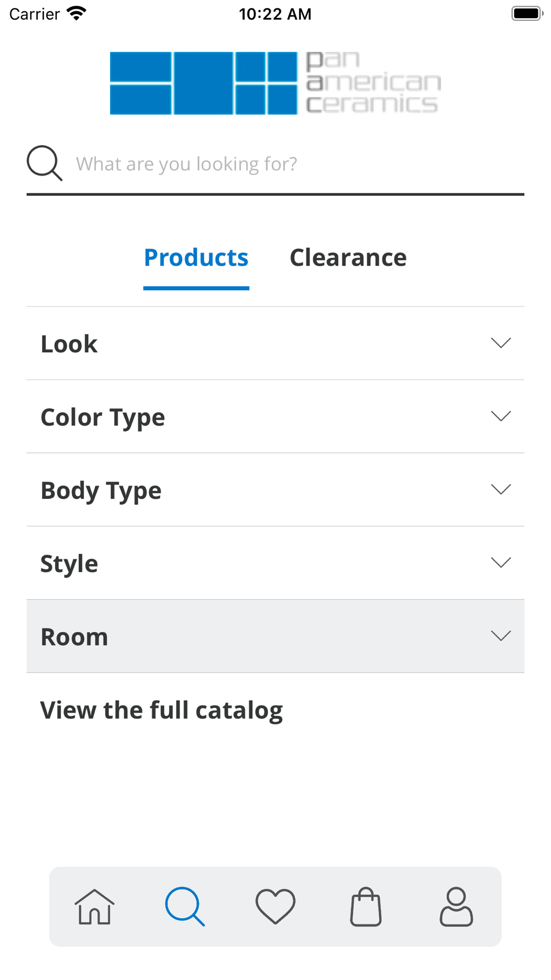Image resolution: width=551 pixels, height=980 pixels.
Task: Expand the Color Type chevron
Action: (x=501, y=416)
